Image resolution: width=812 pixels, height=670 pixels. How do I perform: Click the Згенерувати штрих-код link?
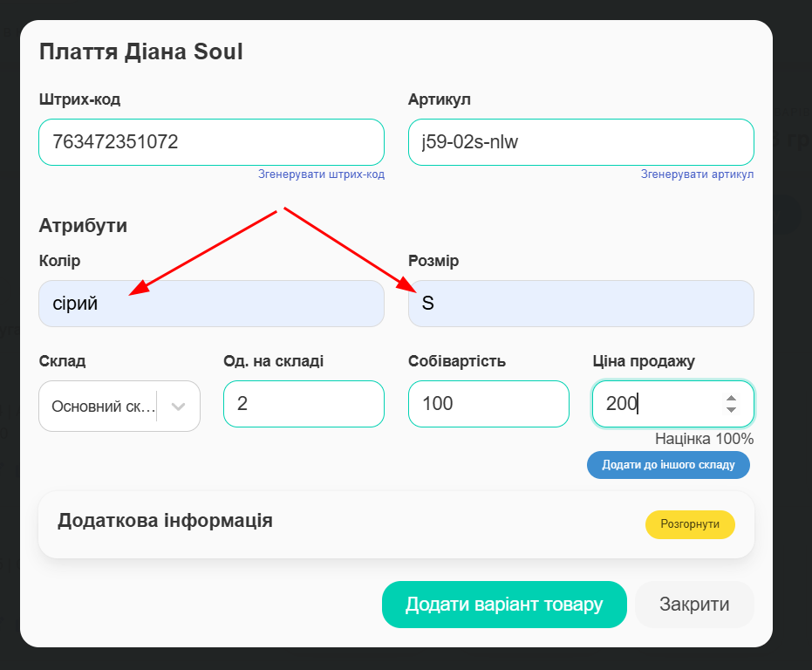[321, 174]
